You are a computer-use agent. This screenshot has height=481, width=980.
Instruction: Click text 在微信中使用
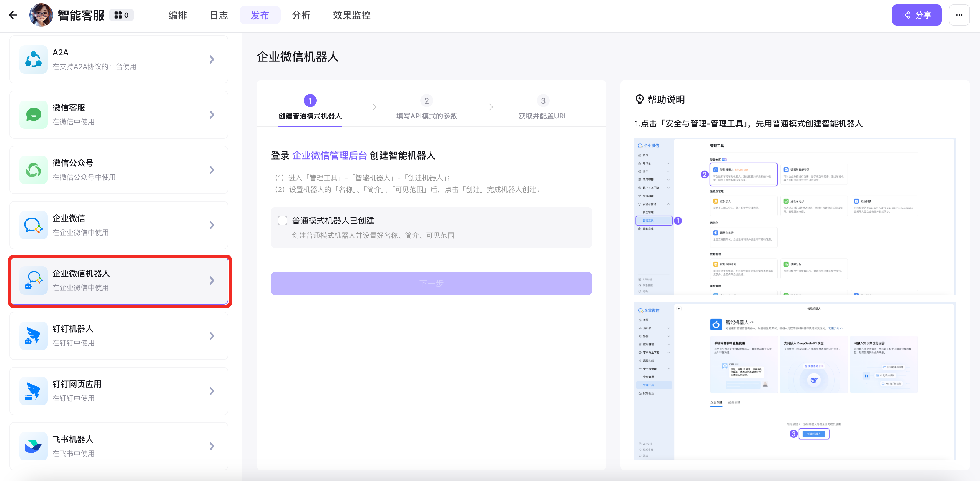(73, 122)
